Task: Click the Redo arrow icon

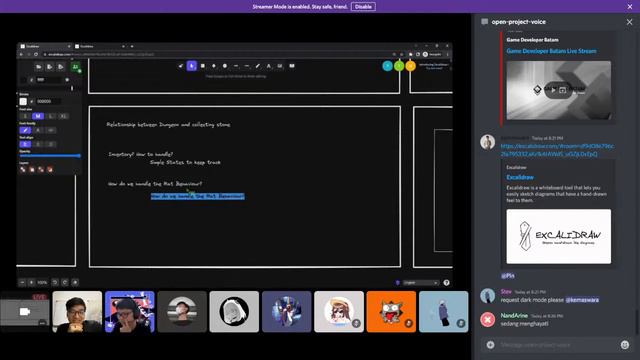Action: [x=65, y=282]
